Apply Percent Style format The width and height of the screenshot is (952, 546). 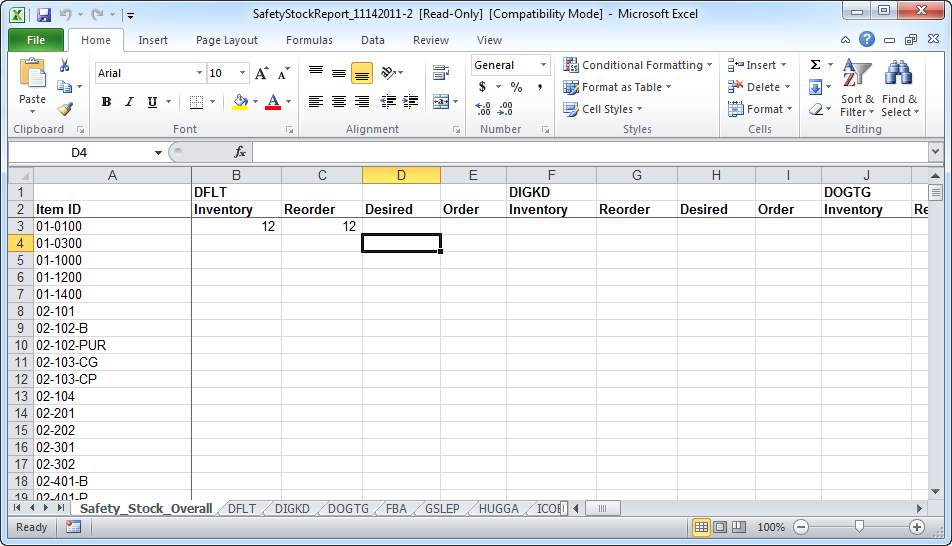tap(517, 87)
